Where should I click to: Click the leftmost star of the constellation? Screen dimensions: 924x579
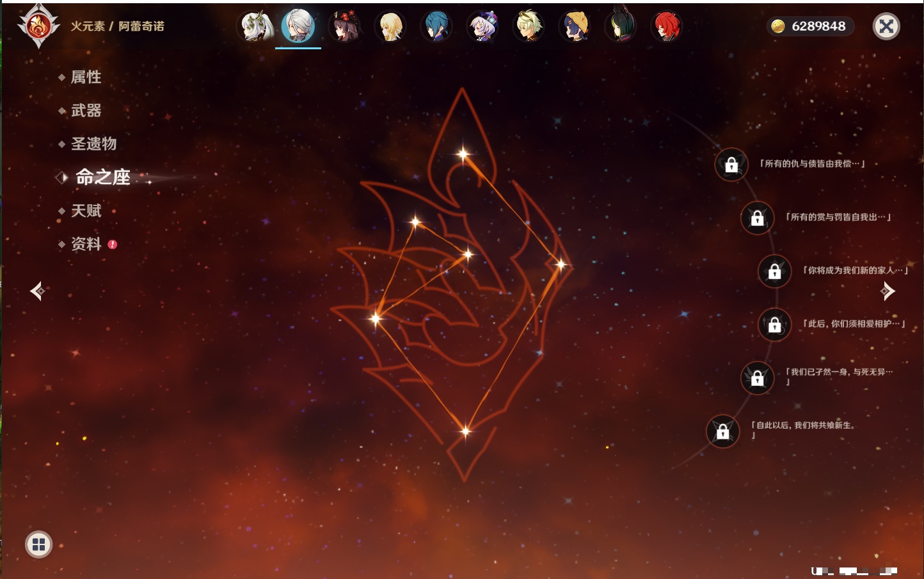click(x=376, y=318)
